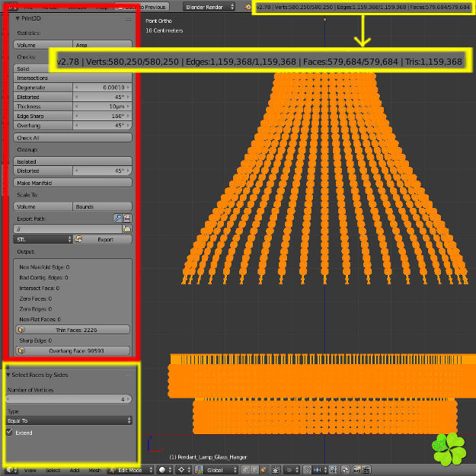Select the Thin Faces result cube icon
This screenshot has height=476, width=476.
tap(21, 330)
